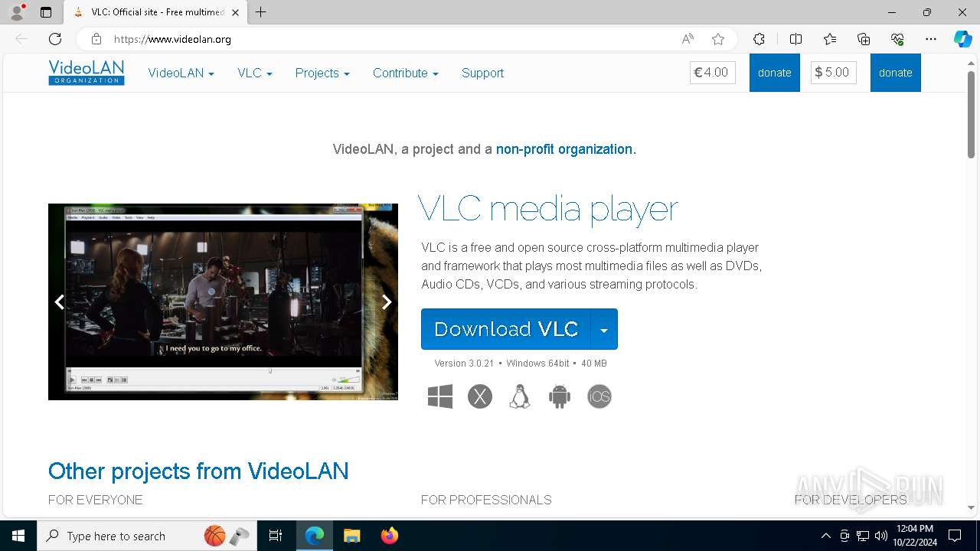Show previous carousel slide
Image resolution: width=980 pixels, height=551 pixels.
pyautogui.click(x=59, y=302)
